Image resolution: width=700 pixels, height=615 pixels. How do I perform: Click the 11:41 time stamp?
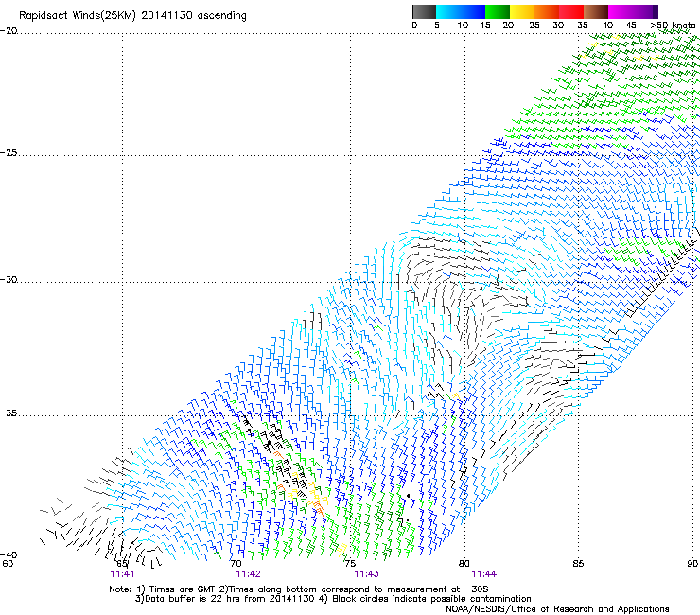point(122,574)
